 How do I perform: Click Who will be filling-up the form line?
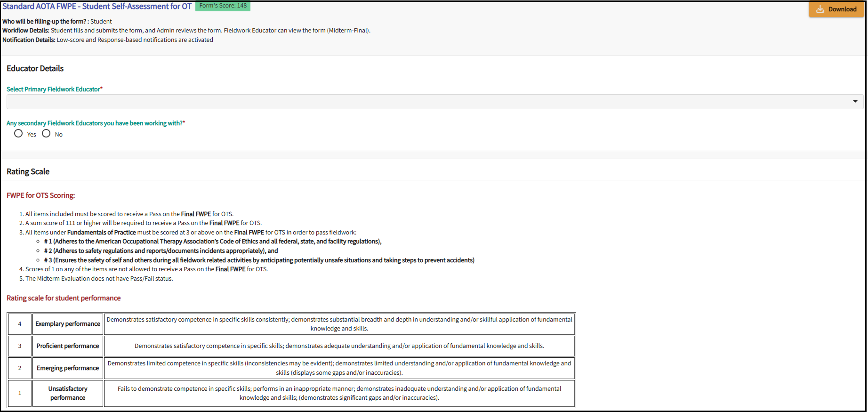tap(57, 22)
